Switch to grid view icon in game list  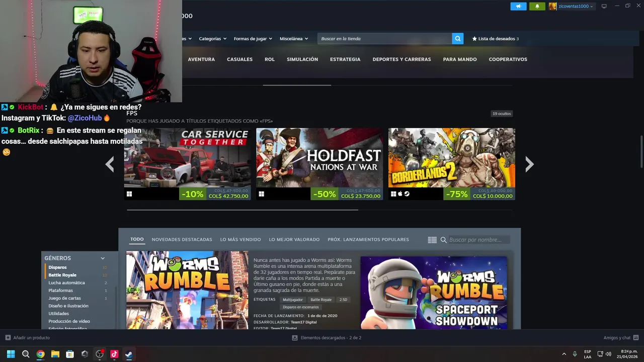tap(432, 240)
